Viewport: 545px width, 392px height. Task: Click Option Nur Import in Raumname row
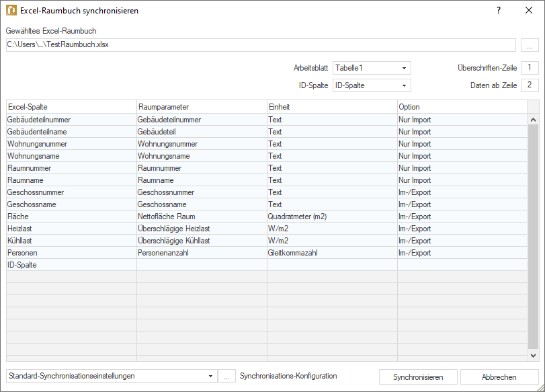click(462, 180)
